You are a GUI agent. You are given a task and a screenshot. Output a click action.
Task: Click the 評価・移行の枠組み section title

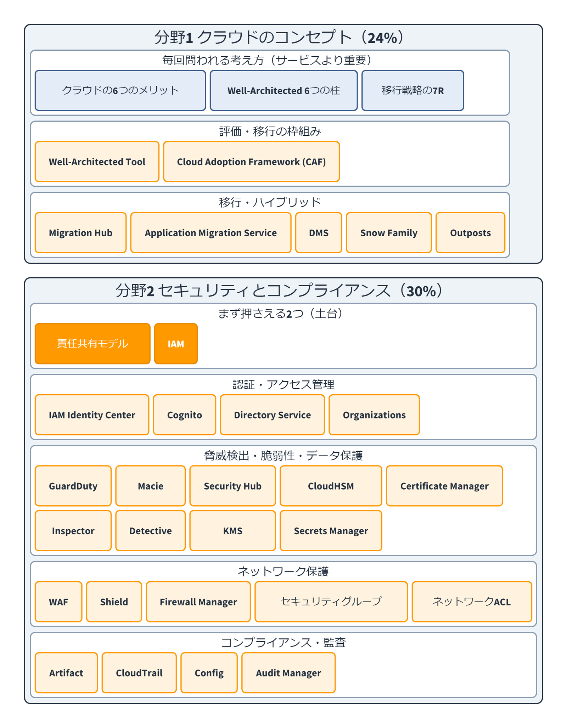coord(270,131)
